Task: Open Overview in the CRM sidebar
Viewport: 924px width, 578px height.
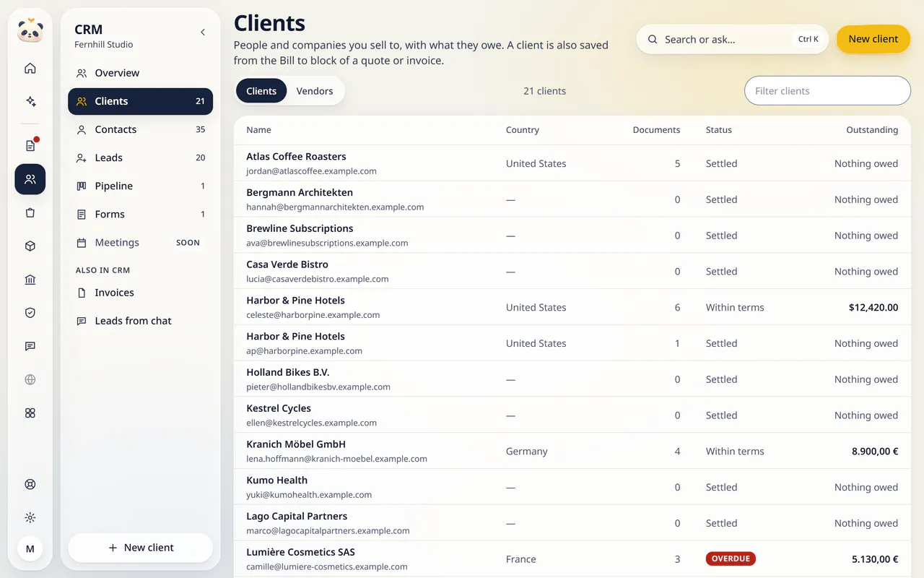Action: [140, 73]
